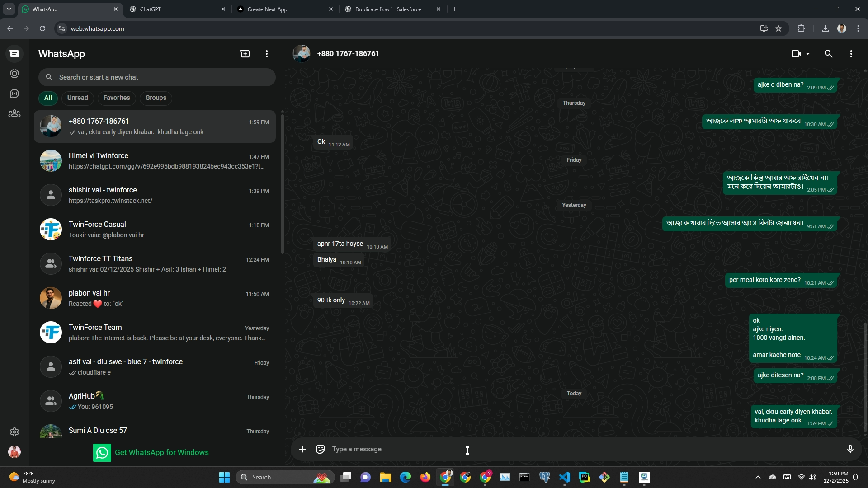868x488 pixels.
Task: Click the plus attach icon
Action: [302, 449]
